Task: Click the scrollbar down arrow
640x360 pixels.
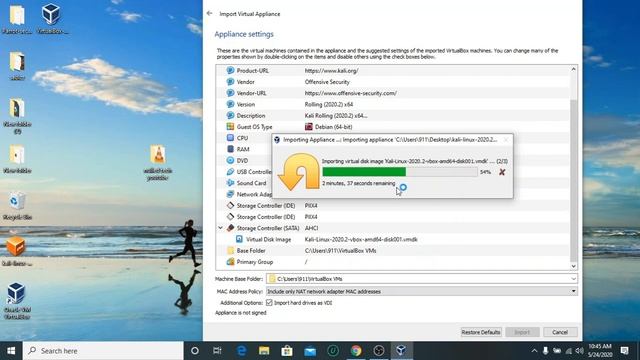Action: click(573, 266)
